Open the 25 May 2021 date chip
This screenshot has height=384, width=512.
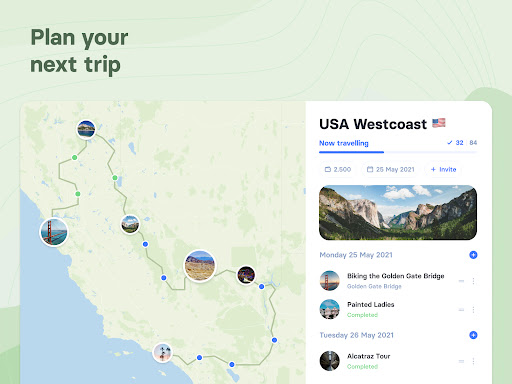point(390,169)
